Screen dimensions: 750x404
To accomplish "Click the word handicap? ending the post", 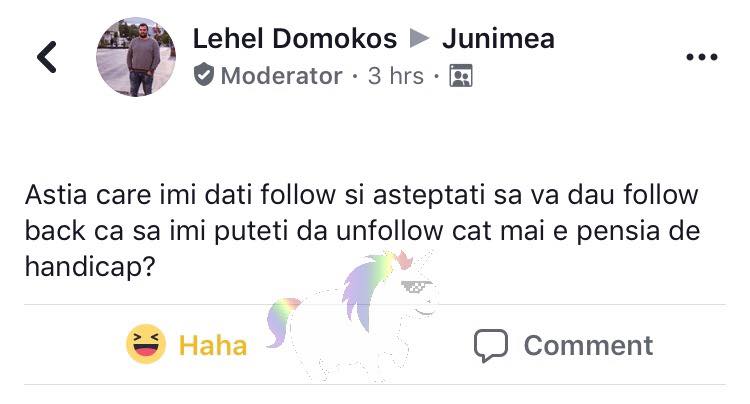I will coord(90,266).
